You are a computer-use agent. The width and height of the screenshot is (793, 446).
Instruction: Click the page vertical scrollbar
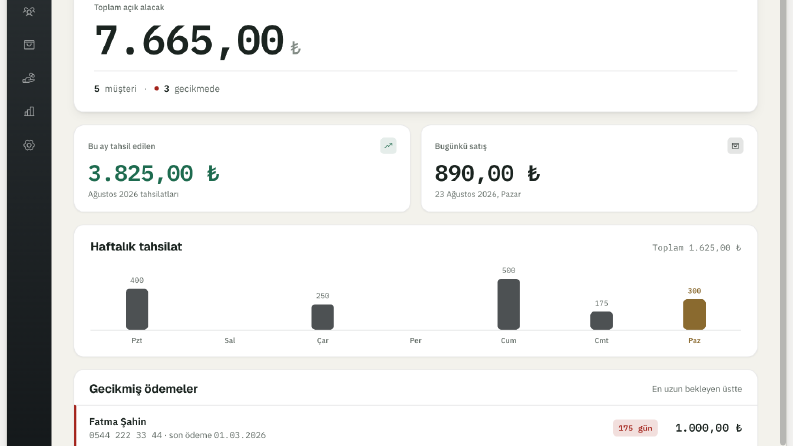(x=784, y=223)
